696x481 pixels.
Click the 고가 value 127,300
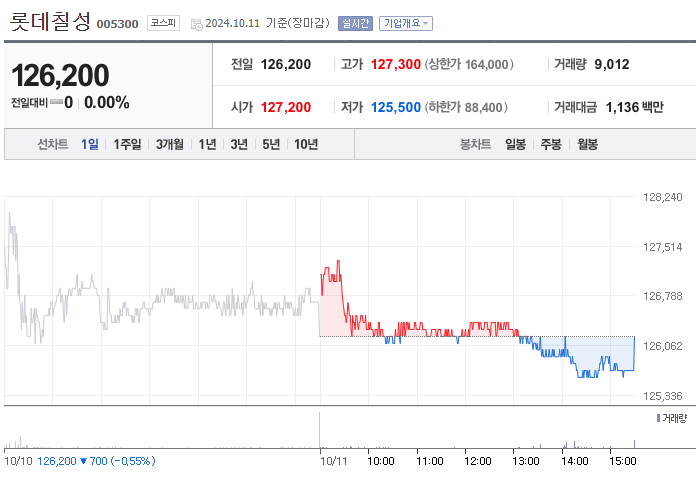coord(395,64)
